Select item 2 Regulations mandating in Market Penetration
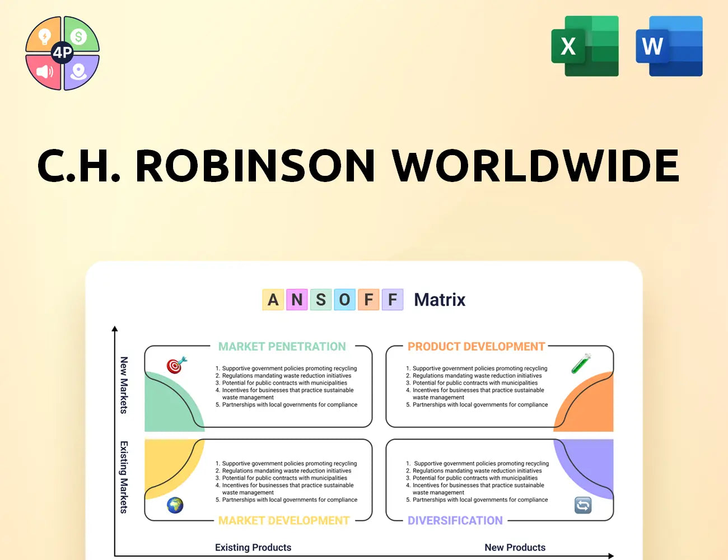The image size is (728, 560). point(283,376)
